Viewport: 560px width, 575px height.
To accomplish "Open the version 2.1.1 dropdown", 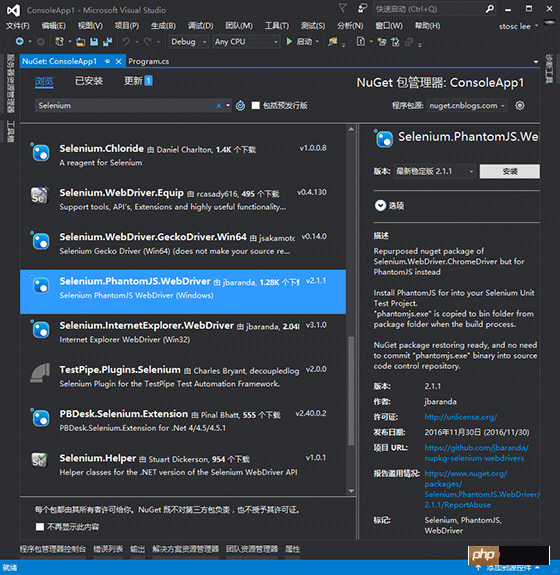I will 434,171.
